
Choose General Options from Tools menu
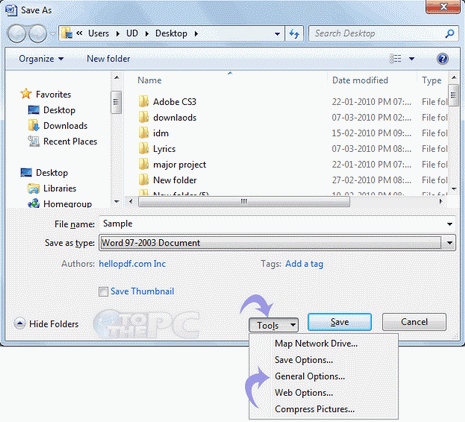tap(310, 376)
